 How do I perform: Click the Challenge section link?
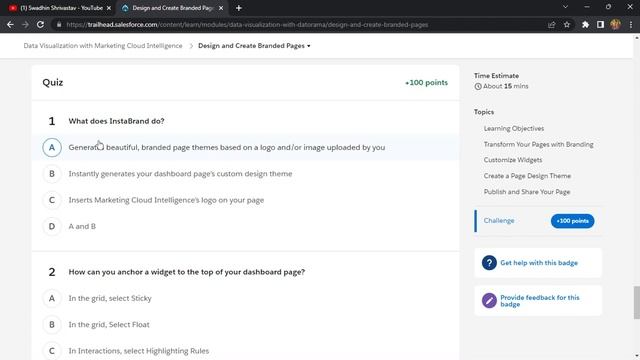(x=499, y=220)
